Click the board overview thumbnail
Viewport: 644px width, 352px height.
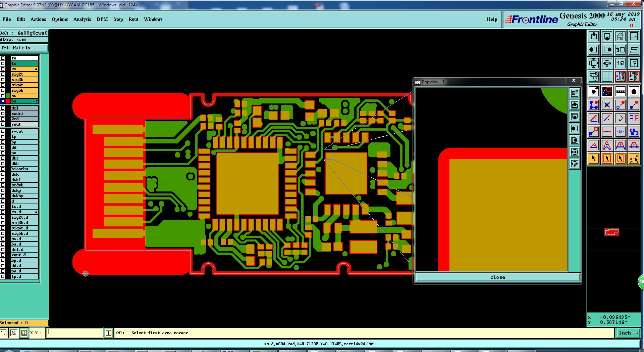(612, 232)
